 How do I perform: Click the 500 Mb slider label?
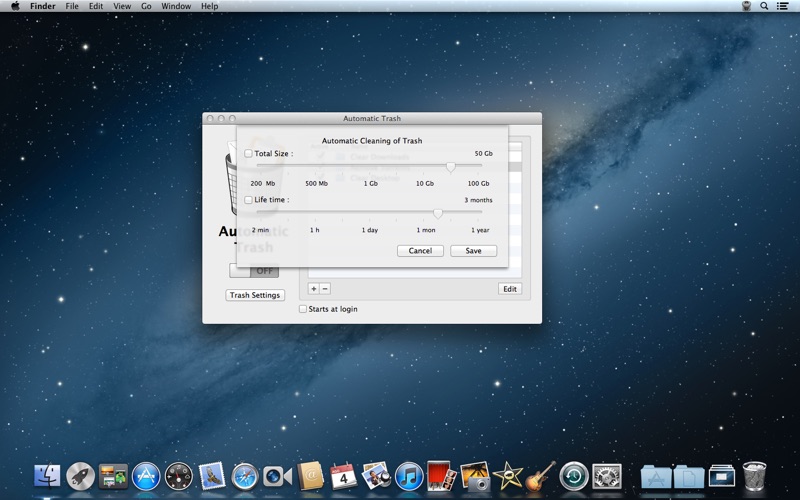click(316, 183)
